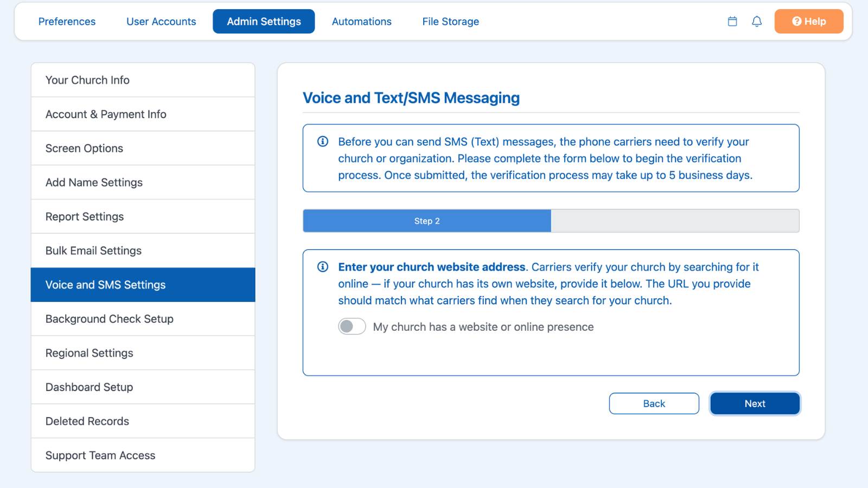Select Screen Options in sidebar
Viewport: 868px width, 488px height.
tap(143, 149)
